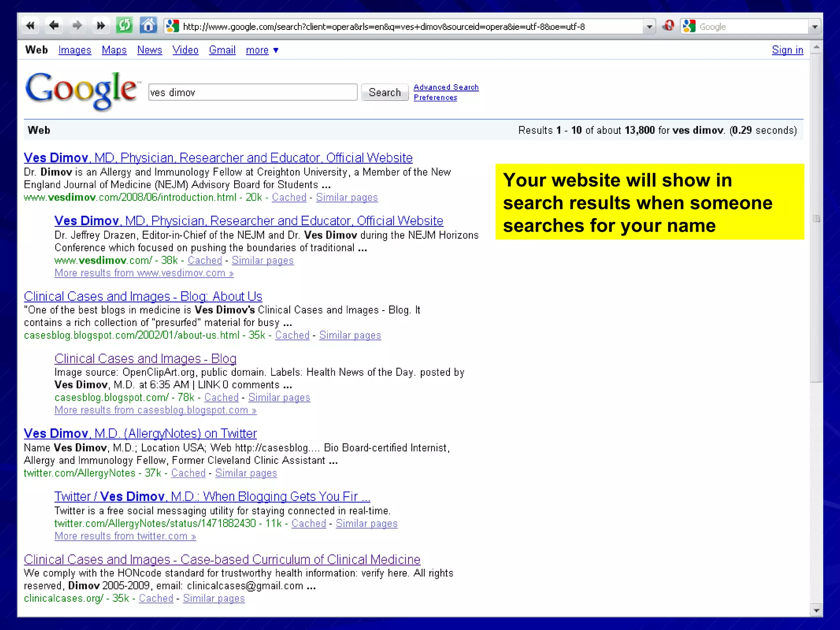The height and width of the screenshot is (630, 840).
Task: Open Cached link for casesblog.blogspot.com/ 78k
Action: click(x=221, y=397)
